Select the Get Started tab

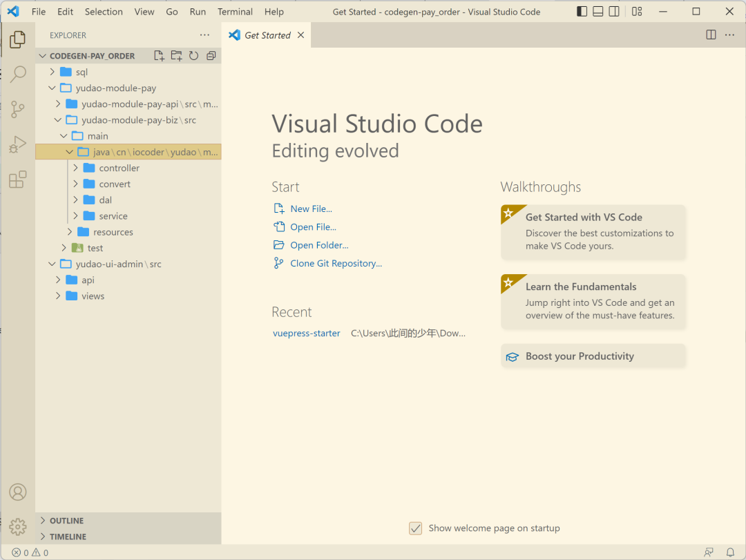pos(267,35)
